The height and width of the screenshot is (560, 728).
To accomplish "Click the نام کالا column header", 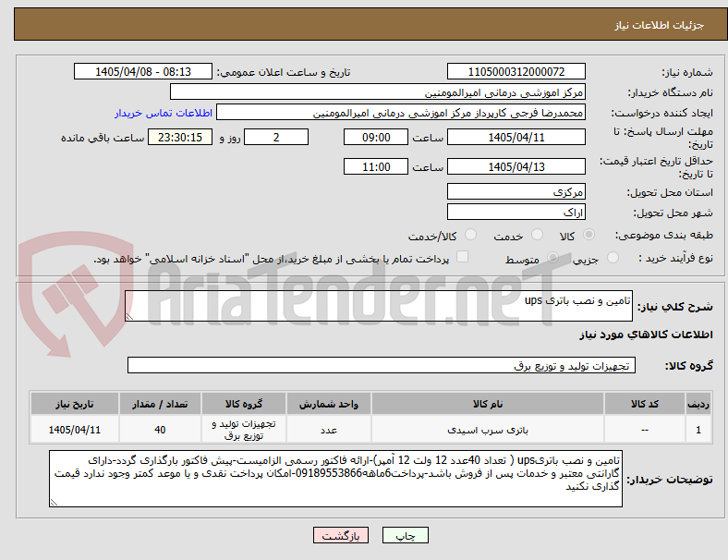I will (488, 404).
